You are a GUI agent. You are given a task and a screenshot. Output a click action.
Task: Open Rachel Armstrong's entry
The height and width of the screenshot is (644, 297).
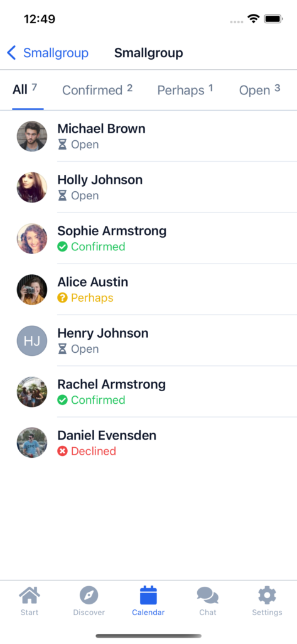(x=148, y=392)
